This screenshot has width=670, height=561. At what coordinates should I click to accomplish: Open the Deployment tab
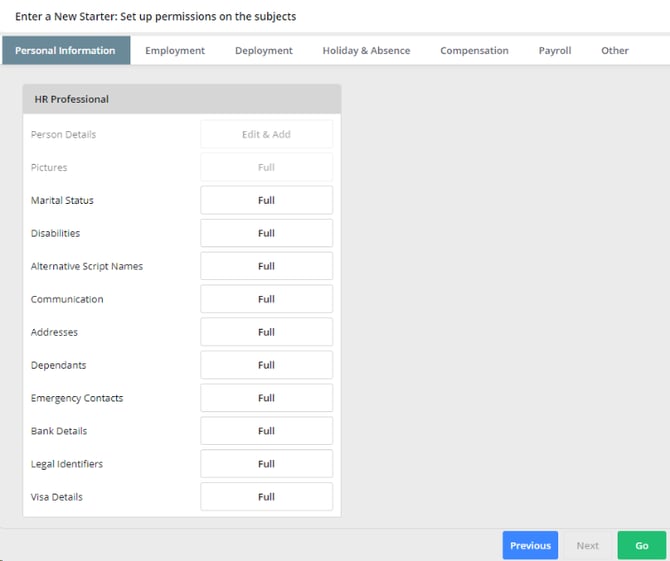pos(264,50)
